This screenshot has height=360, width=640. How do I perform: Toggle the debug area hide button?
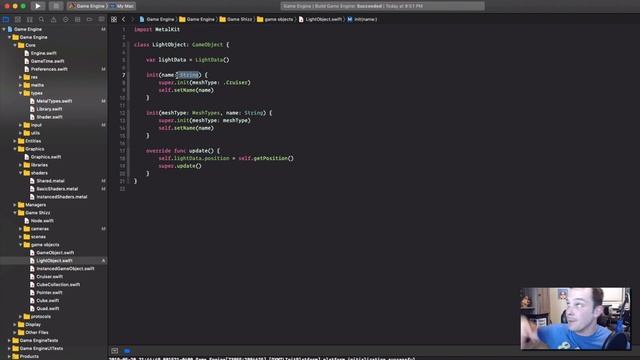(114, 351)
